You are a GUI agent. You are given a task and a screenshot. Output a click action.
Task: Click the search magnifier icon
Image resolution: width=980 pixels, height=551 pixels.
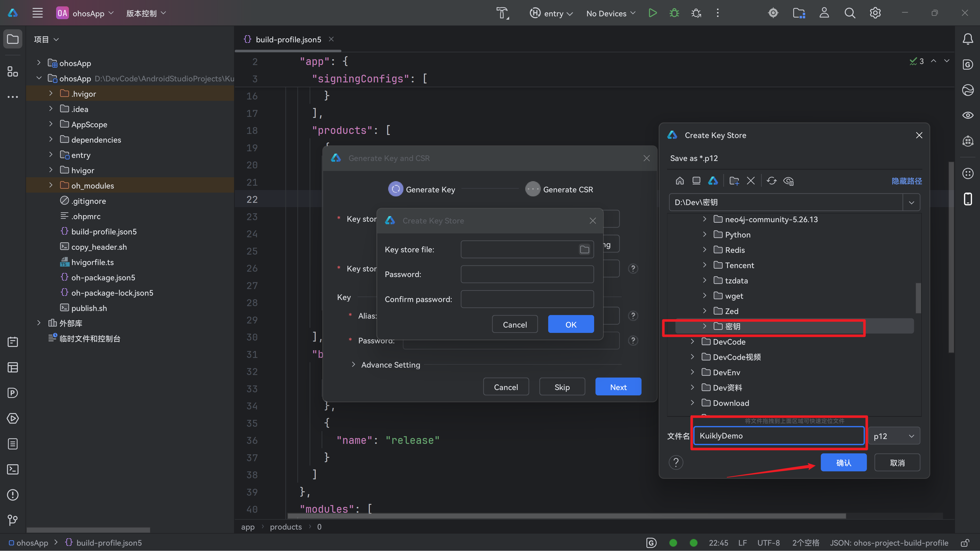(x=850, y=13)
